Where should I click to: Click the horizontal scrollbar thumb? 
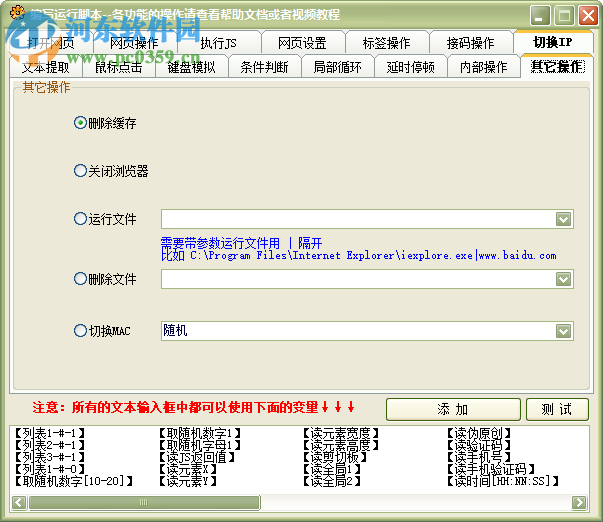tap(144, 502)
